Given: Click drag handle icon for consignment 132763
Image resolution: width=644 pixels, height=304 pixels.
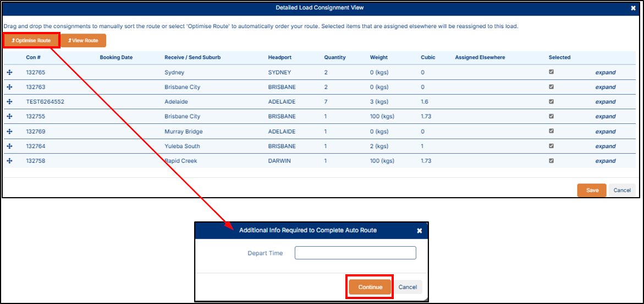Looking at the screenshot, I should (x=9, y=87).
